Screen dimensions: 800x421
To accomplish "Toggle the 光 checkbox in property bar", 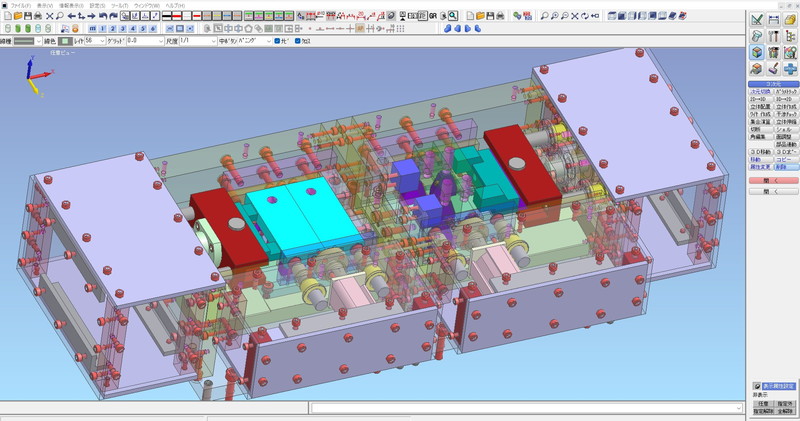I will pyautogui.click(x=279, y=41).
